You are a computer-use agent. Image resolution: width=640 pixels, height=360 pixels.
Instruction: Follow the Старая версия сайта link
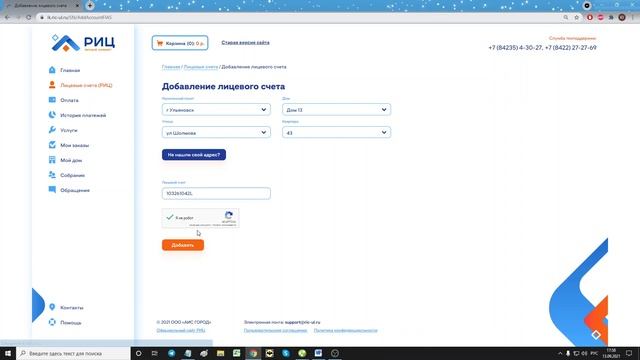click(x=245, y=42)
